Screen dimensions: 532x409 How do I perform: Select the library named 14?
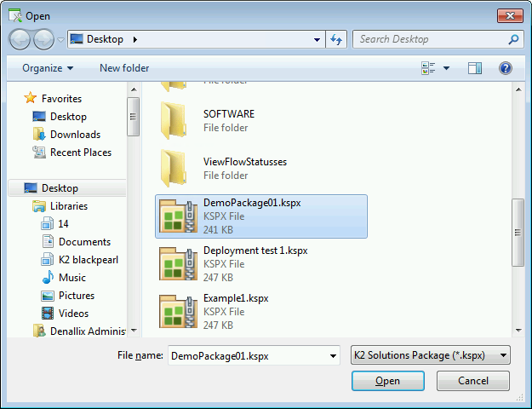pyautogui.click(x=63, y=224)
